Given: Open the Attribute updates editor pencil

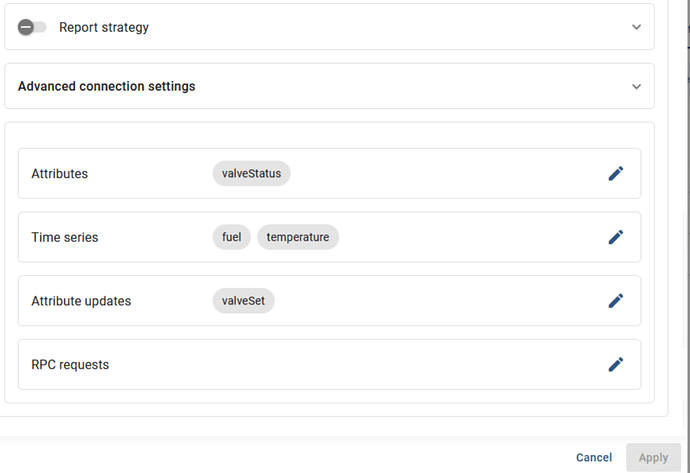Looking at the screenshot, I should click(616, 301).
